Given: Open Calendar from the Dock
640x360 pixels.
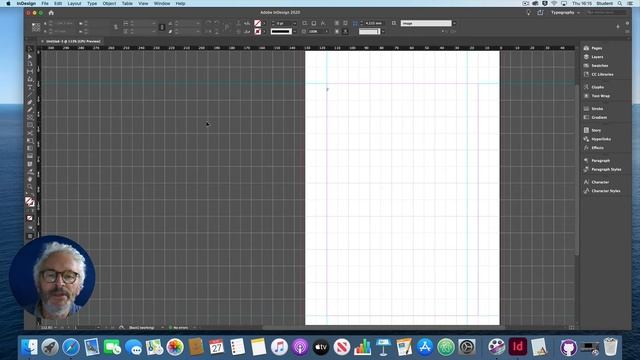Looking at the screenshot, I should 216,347.
